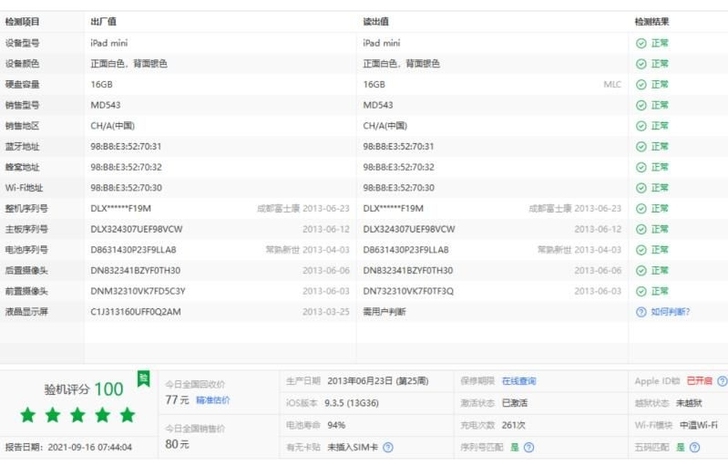This screenshot has height=466, width=728.
Task: Click the 2013年06月23日 production date
Action: 378,381
